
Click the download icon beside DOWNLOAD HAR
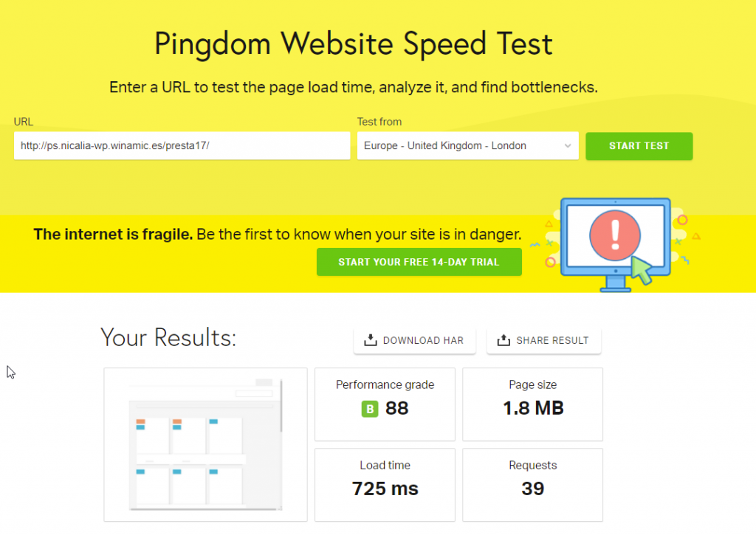[371, 340]
